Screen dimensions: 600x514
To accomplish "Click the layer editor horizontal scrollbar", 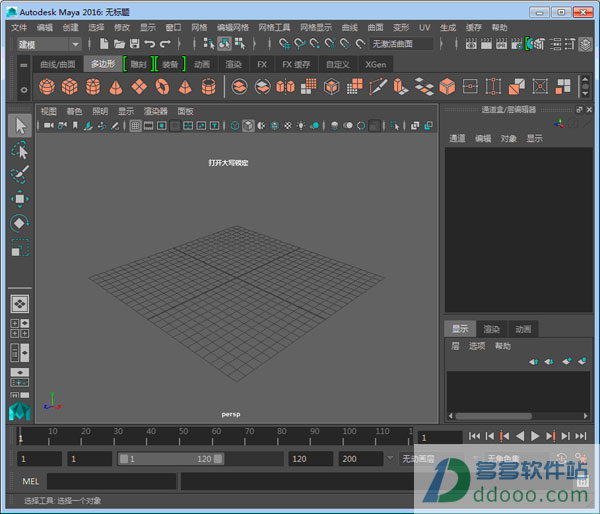I will (x=494, y=416).
